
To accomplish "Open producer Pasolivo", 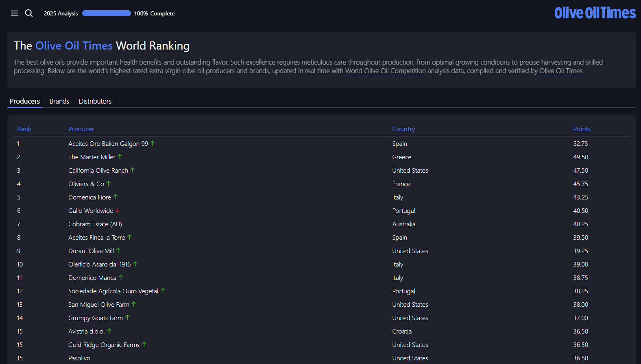I will point(79,358).
